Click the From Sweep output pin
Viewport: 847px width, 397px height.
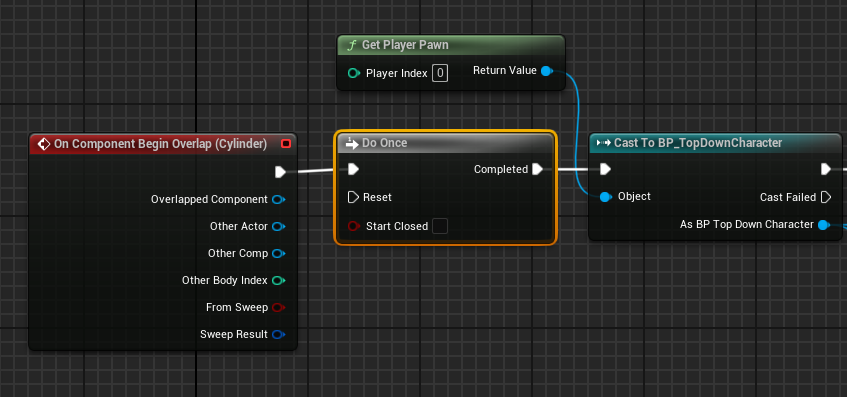coord(278,307)
